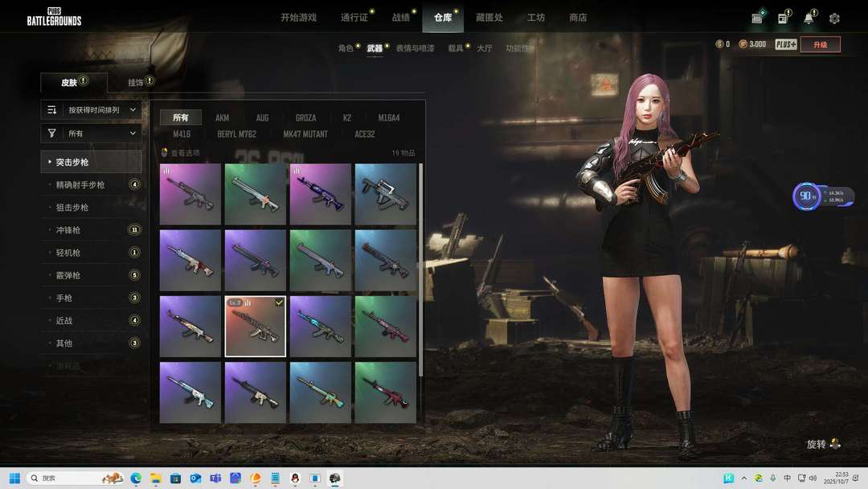Open 藏匿处 top menu

pos(489,18)
